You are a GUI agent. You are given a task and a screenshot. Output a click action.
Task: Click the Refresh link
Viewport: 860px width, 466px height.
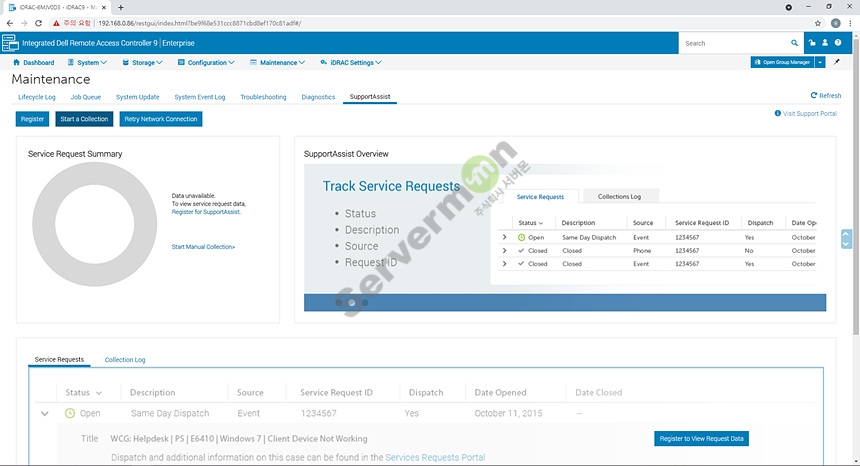click(825, 95)
